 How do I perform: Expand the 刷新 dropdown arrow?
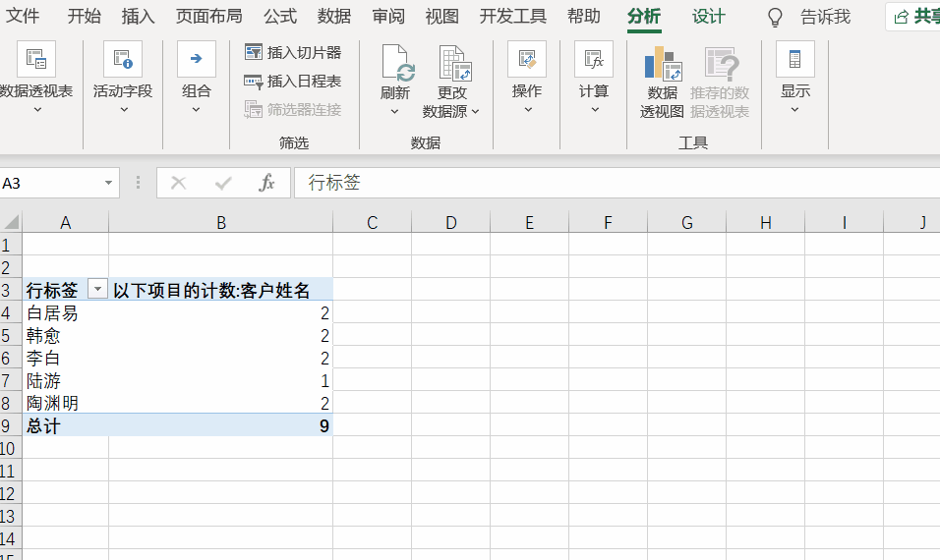pos(395,111)
